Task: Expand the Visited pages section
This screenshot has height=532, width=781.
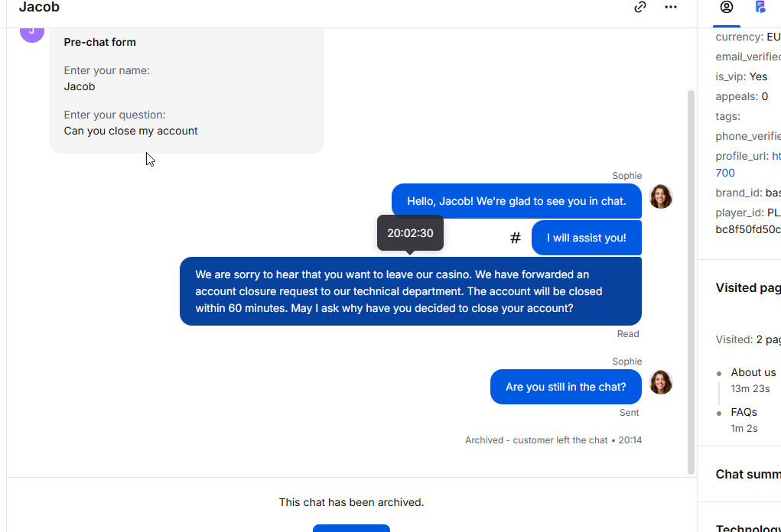Action: (748, 287)
